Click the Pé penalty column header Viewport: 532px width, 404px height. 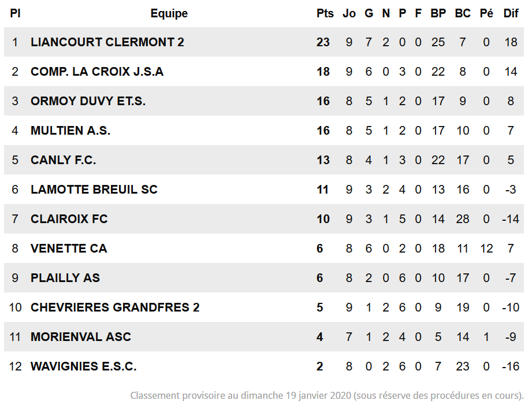(x=486, y=13)
